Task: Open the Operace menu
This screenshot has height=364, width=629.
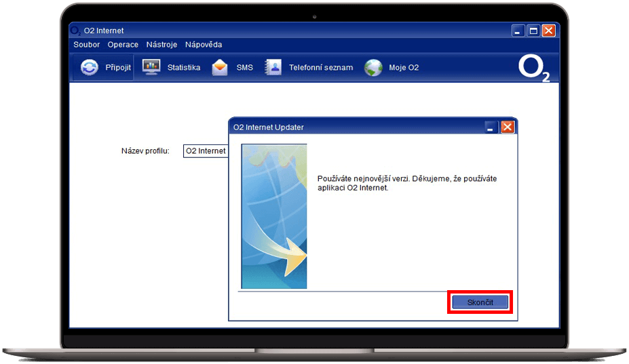Action: pos(123,45)
